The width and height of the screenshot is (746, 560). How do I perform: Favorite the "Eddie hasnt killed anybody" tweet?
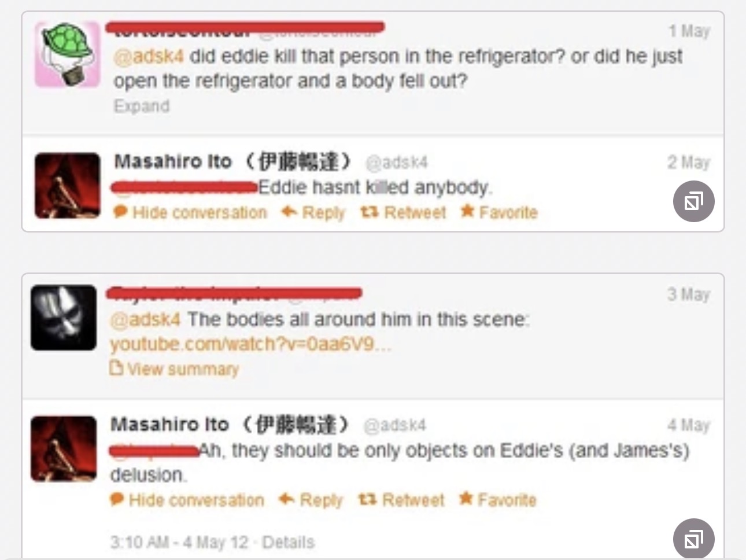tap(499, 212)
